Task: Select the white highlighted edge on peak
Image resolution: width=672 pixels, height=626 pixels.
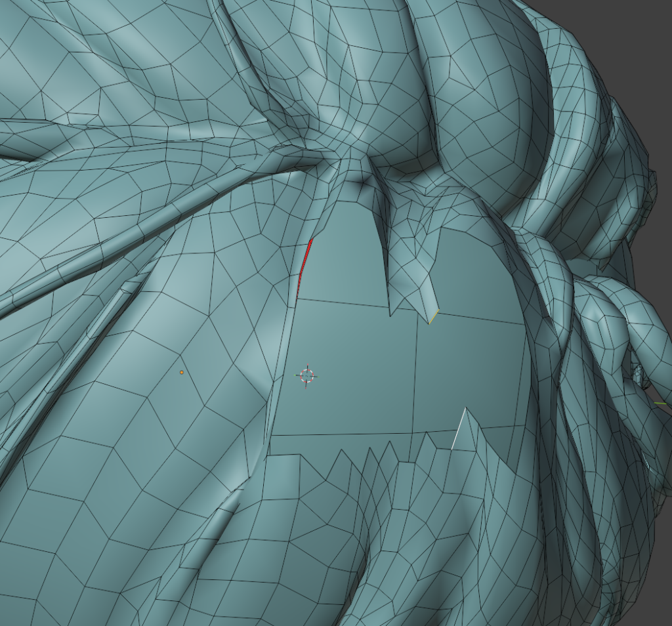Action: 459,428
